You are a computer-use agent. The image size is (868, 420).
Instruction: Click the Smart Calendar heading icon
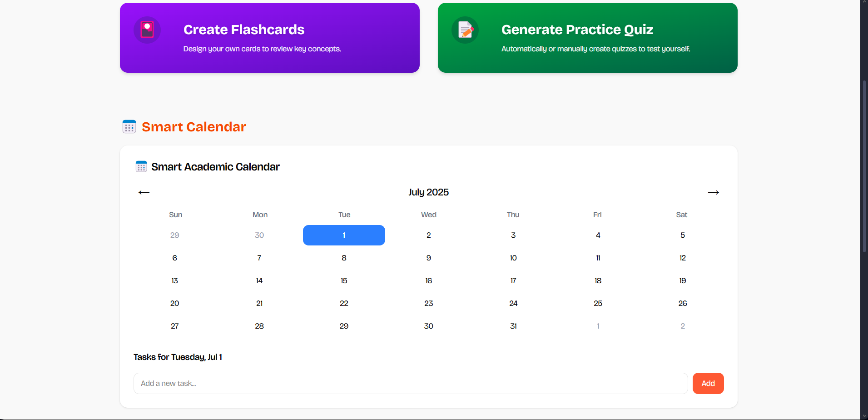(129, 127)
